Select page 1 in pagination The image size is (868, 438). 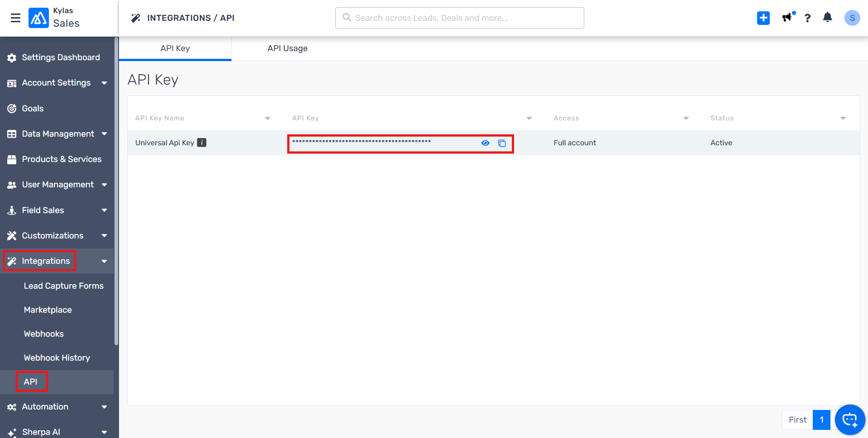coord(821,420)
